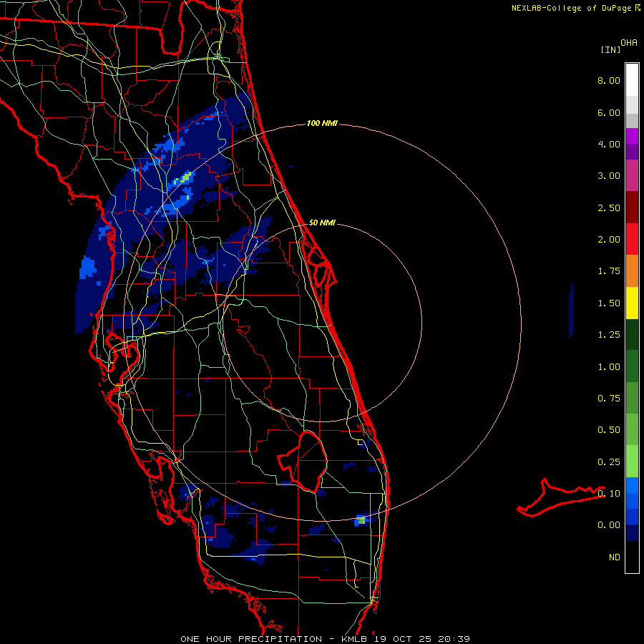The height and width of the screenshot is (644, 644).
Task: Click the 0.00 legend value
Action: [x=609, y=525]
